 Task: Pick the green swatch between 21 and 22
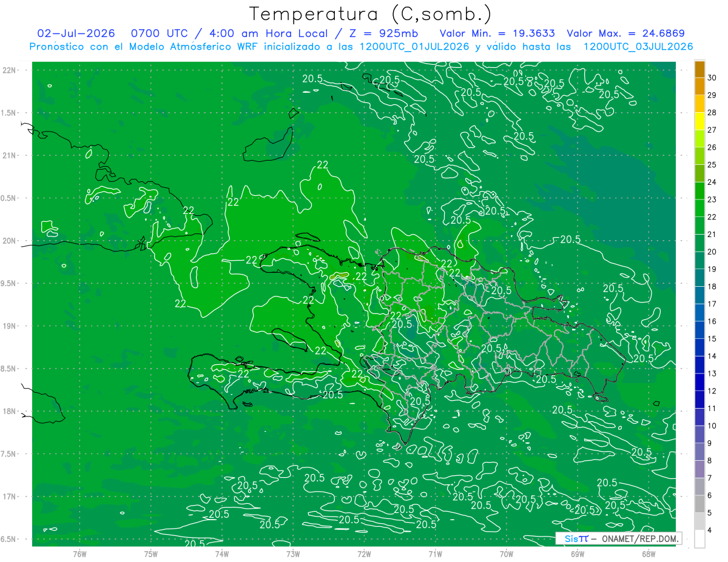[x=700, y=226]
